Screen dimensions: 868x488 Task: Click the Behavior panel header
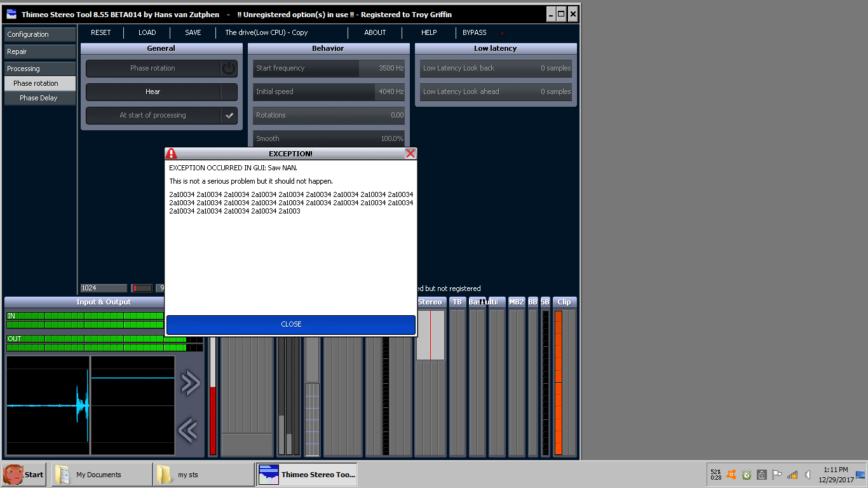(x=328, y=48)
